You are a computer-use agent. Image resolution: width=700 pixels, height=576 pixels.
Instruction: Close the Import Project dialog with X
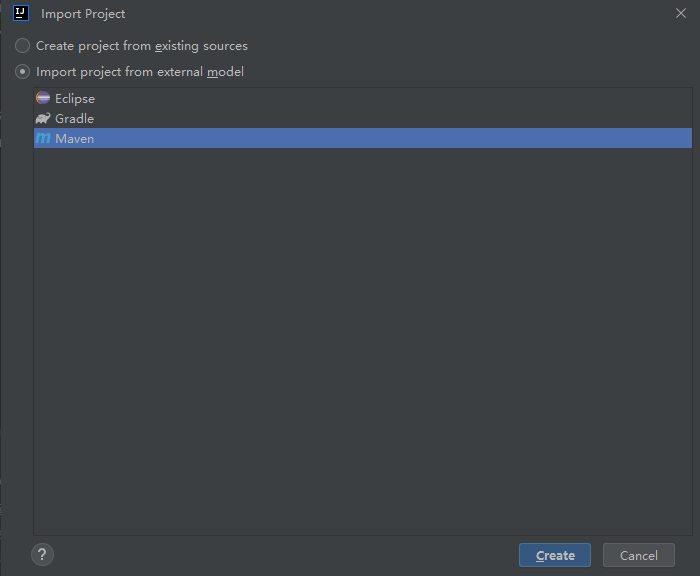click(681, 13)
